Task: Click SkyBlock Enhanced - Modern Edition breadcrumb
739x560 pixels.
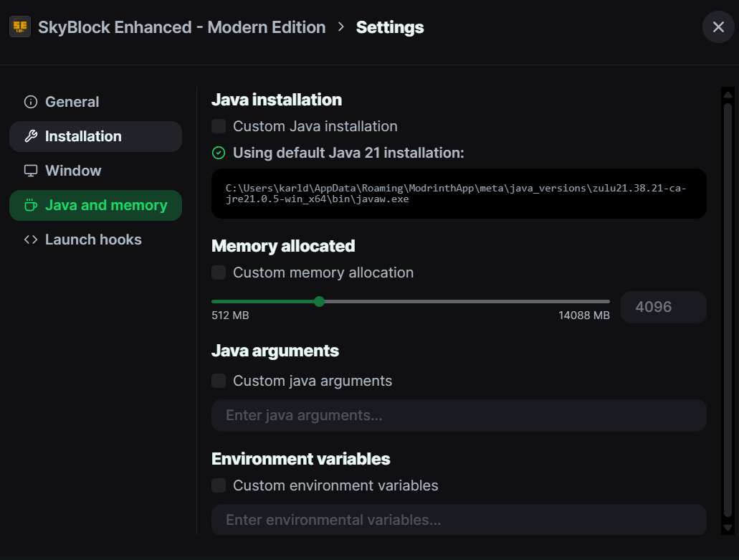Action: (182, 27)
